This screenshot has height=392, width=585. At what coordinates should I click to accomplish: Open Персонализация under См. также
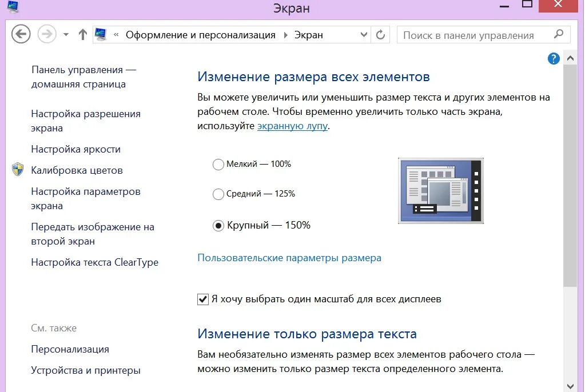70,349
